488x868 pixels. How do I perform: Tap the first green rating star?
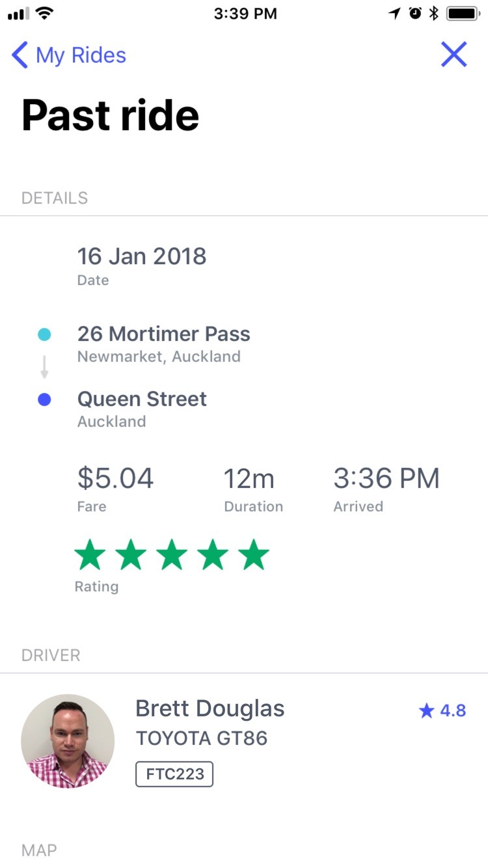pyautogui.click(x=90, y=555)
